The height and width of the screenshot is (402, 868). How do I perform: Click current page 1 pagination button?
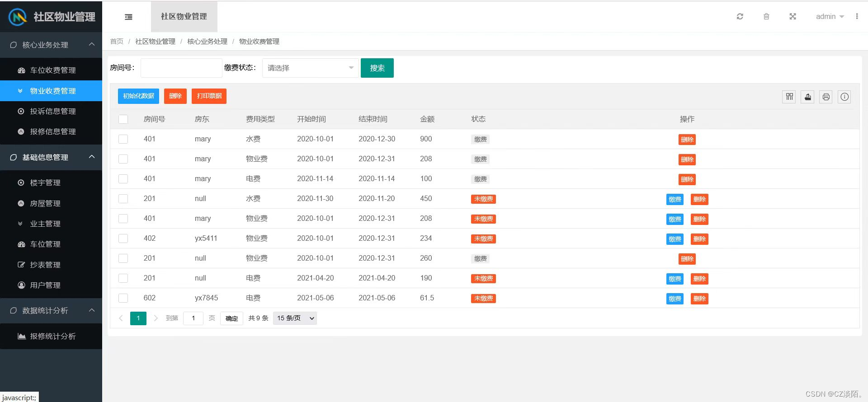(x=138, y=318)
